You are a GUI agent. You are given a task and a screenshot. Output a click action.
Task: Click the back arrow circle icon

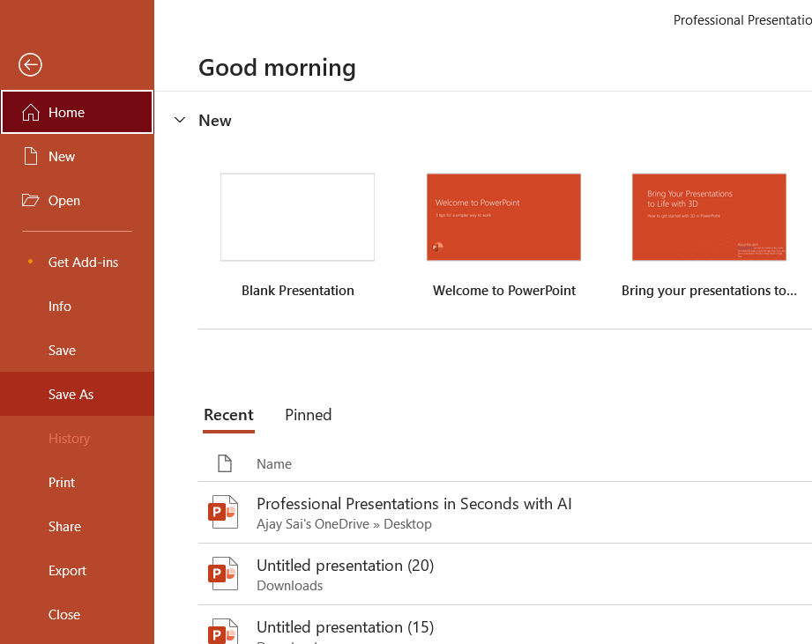tap(30, 64)
